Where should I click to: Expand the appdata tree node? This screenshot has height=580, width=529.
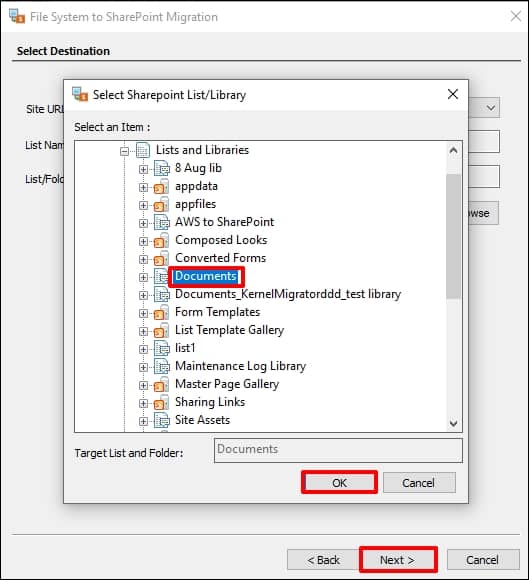click(143, 188)
